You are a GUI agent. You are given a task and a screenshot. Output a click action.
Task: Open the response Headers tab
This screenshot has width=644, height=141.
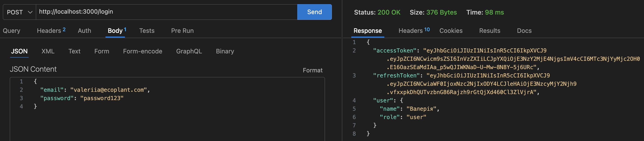pyautogui.click(x=414, y=31)
